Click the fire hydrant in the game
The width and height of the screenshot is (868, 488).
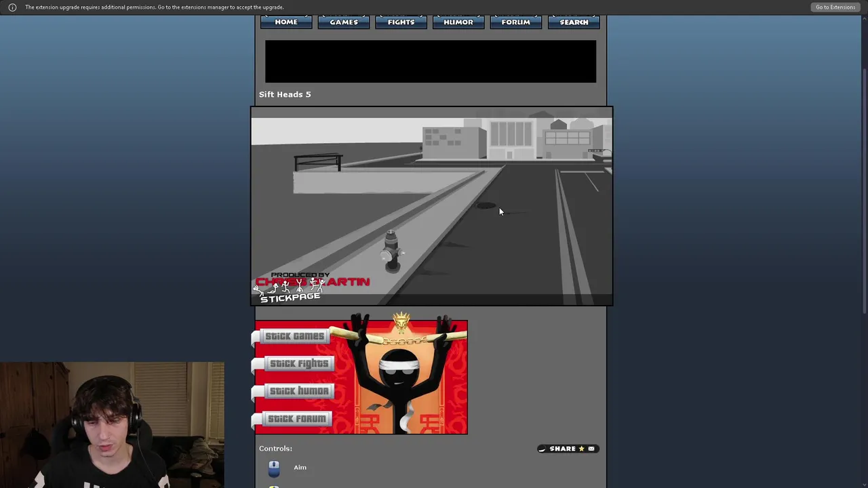tap(391, 251)
